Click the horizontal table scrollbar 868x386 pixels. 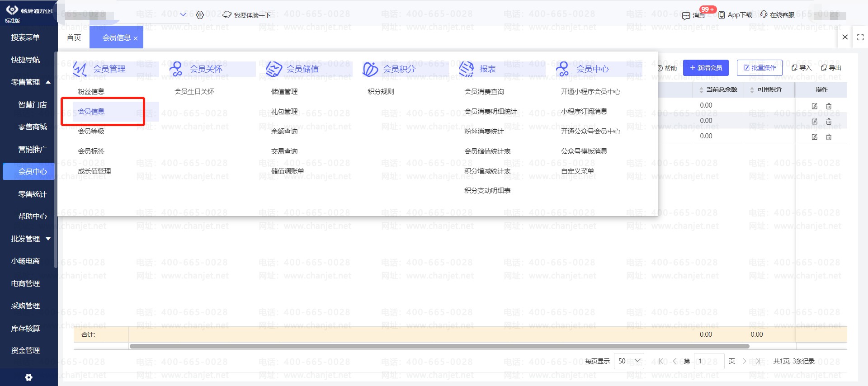pos(439,346)
